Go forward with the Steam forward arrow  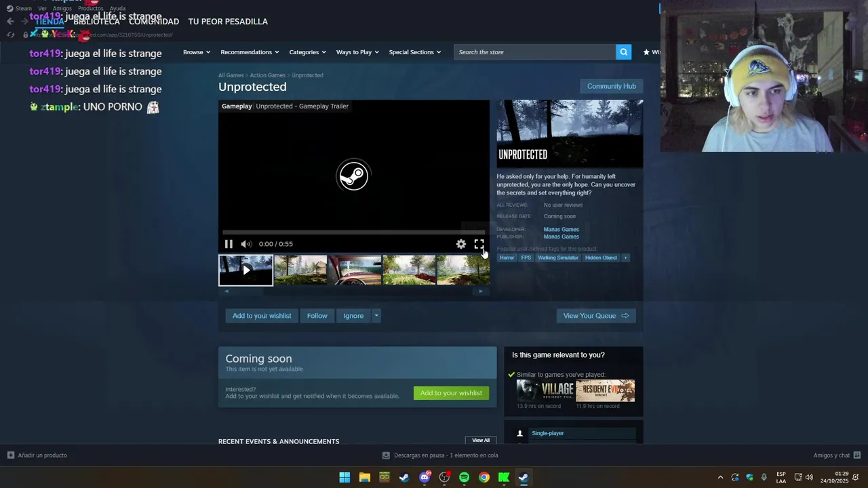coord(24,22)
